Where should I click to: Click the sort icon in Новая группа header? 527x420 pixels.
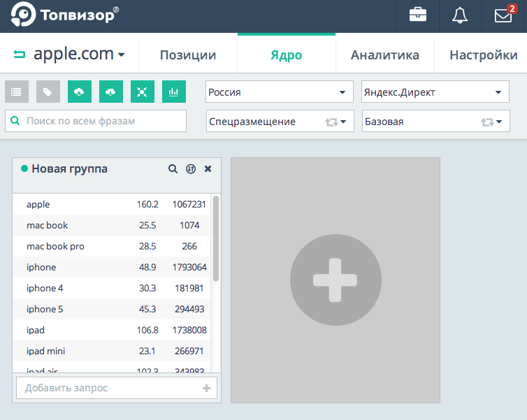pos(190,169)
